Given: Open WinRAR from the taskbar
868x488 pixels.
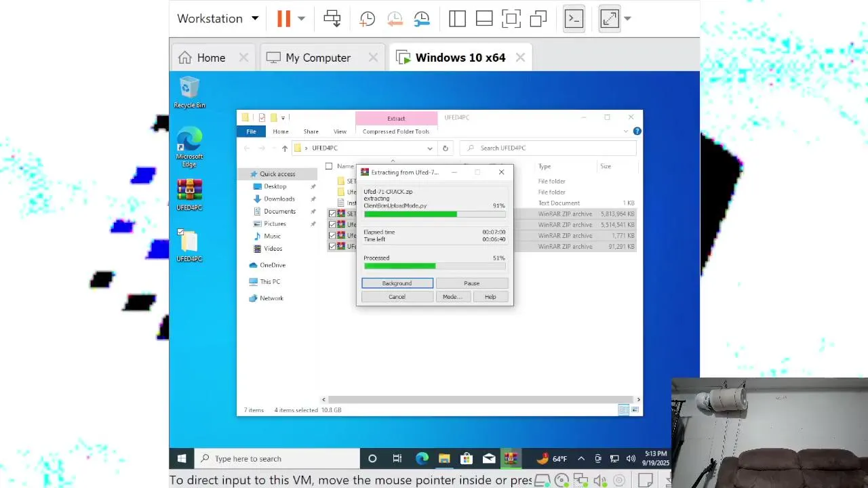Looking at the screenshot, I should click(x=511, y=459).
